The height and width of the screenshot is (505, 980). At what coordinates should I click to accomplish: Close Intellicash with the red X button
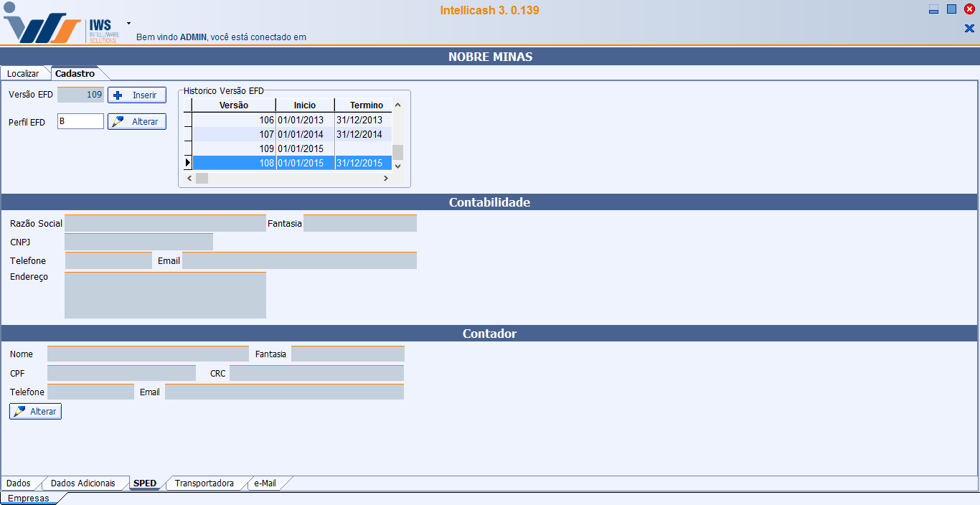pyautogui.click(x=969, y=9)
